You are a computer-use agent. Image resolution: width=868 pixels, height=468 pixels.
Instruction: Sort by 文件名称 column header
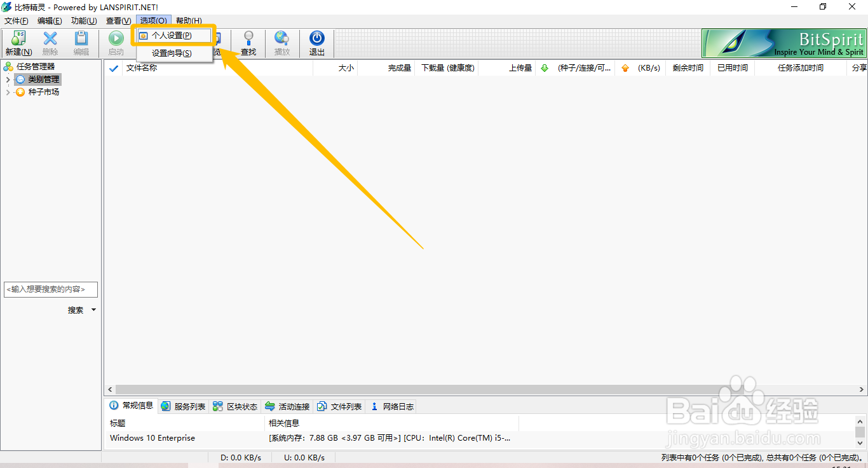tap(217, 68)
